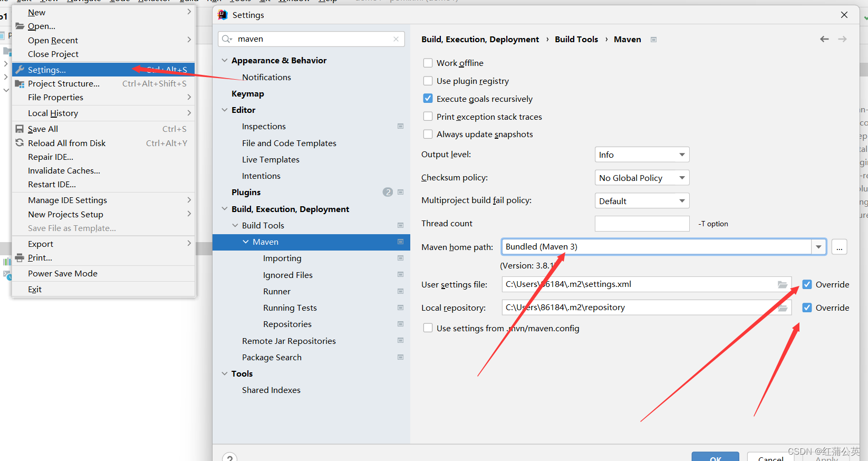The height and width of the screenshot is (461, 868).
Task: Click the help question mark button
Action: [229, 458]
